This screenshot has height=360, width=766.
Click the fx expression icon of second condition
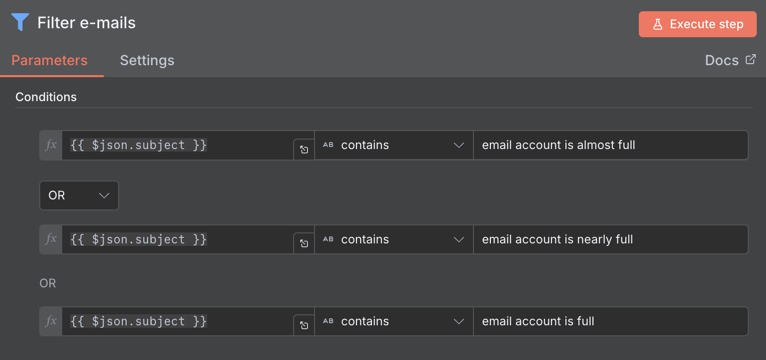(51, 239)
